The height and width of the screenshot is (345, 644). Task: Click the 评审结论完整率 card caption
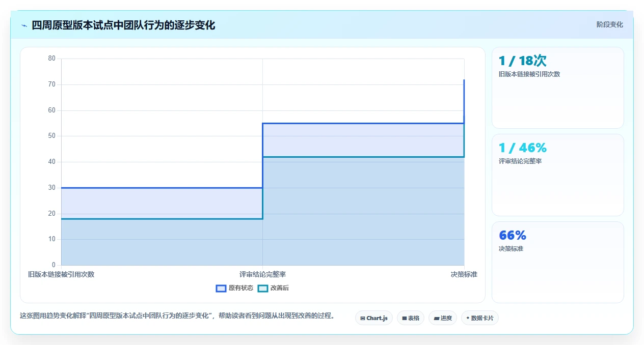520,161
